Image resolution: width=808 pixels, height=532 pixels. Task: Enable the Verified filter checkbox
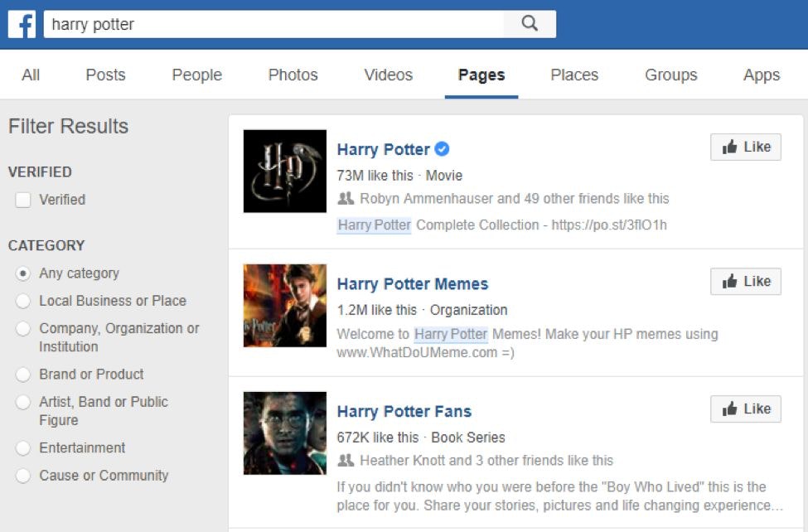pos(23,200)
